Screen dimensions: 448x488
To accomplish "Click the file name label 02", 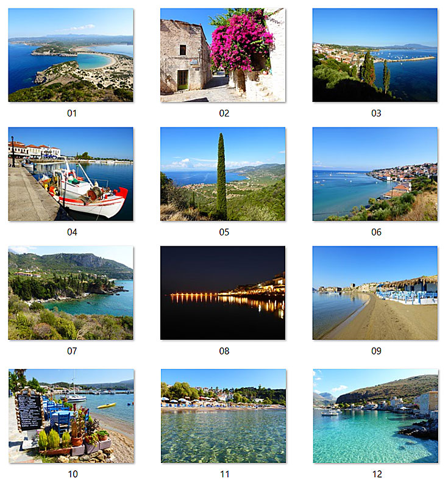I will pos(224,113).
